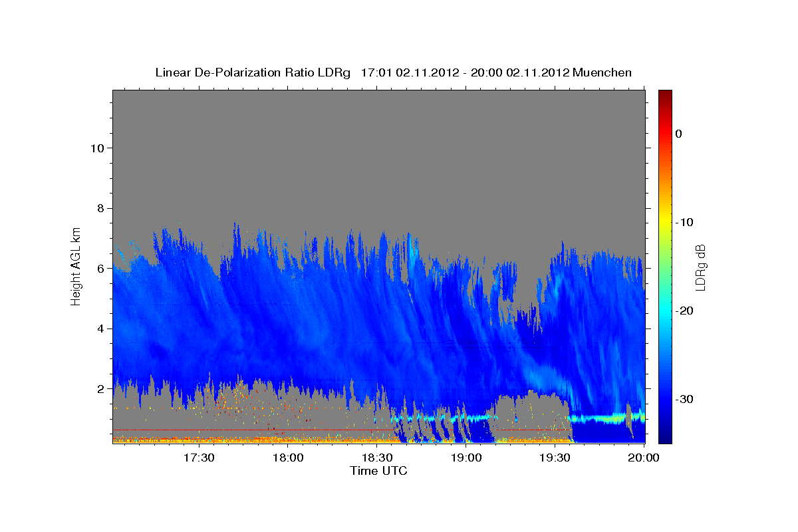Click the colorbar value -30
The width and height of the screenshot is (798, 532).
(685, 399)
